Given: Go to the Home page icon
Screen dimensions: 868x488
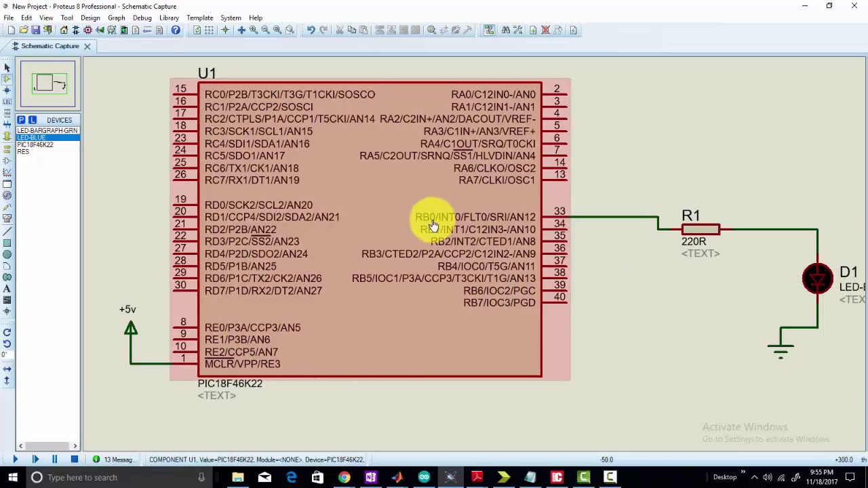Looking at the screenshot, I should tap(64, 30).
